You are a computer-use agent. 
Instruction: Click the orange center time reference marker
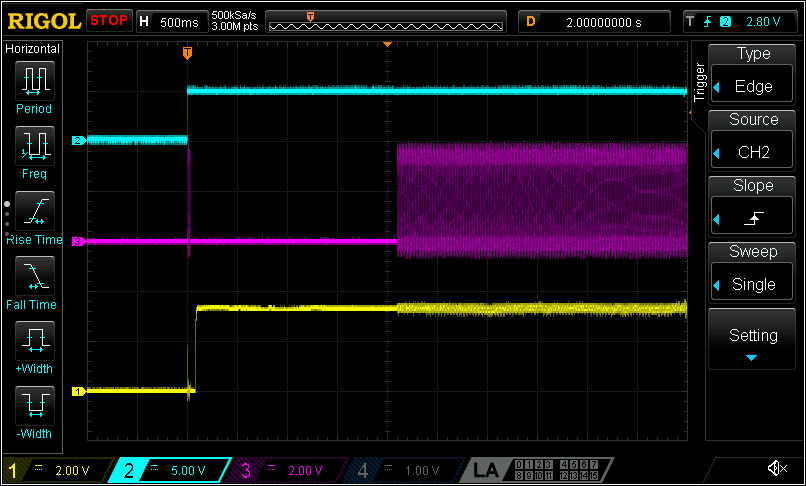click(388, 45)
